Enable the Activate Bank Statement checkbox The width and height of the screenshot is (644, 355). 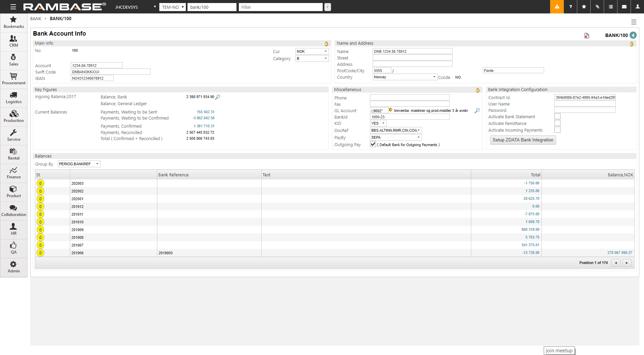tap(557, 117)
